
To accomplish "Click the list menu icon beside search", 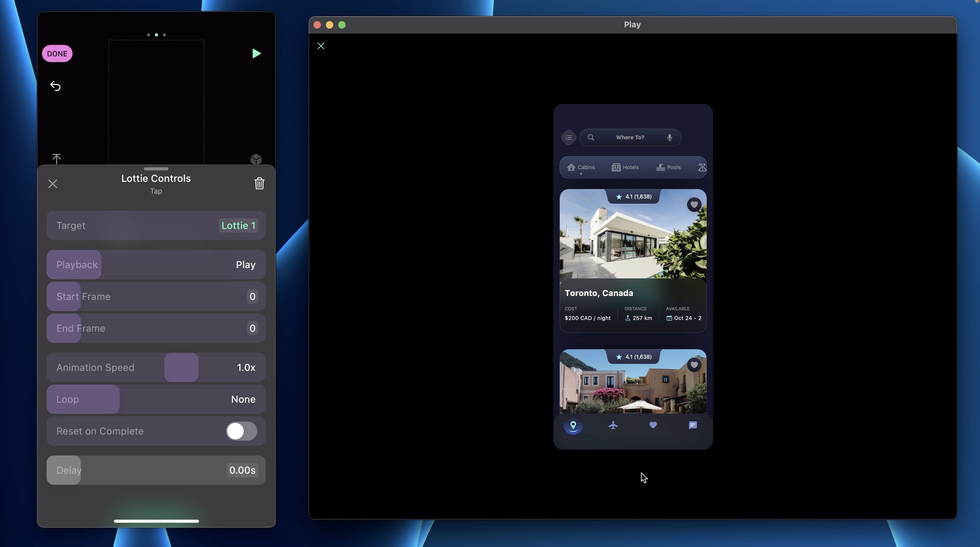I will [568, 138].
